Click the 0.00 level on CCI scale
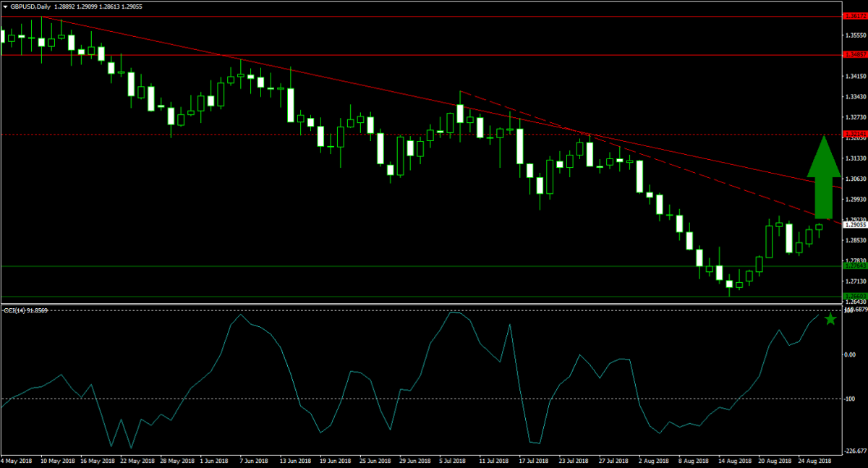This screenshot has height=468, width=868. point(851,354)
